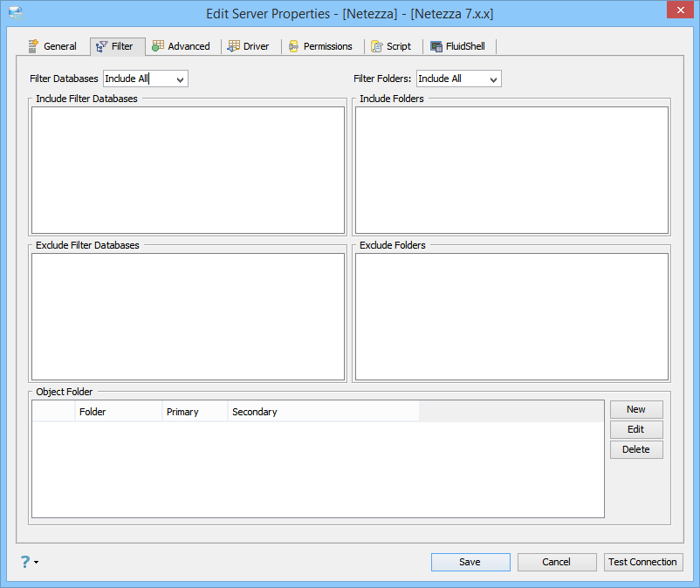Click the Delete object folder button
Image resolution: width=700 pixels, height=588 pixels.
tap(636, 449)
